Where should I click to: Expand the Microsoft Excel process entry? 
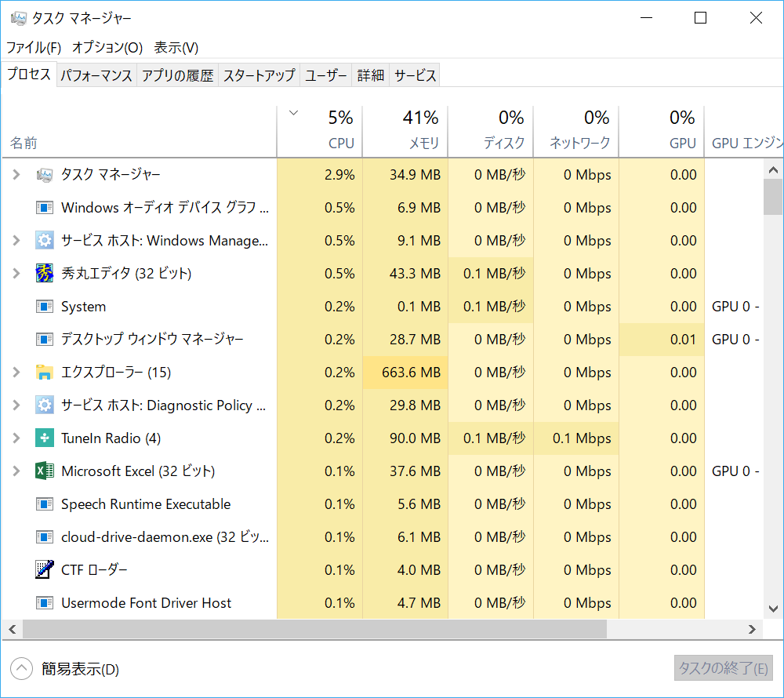point(16,471)
